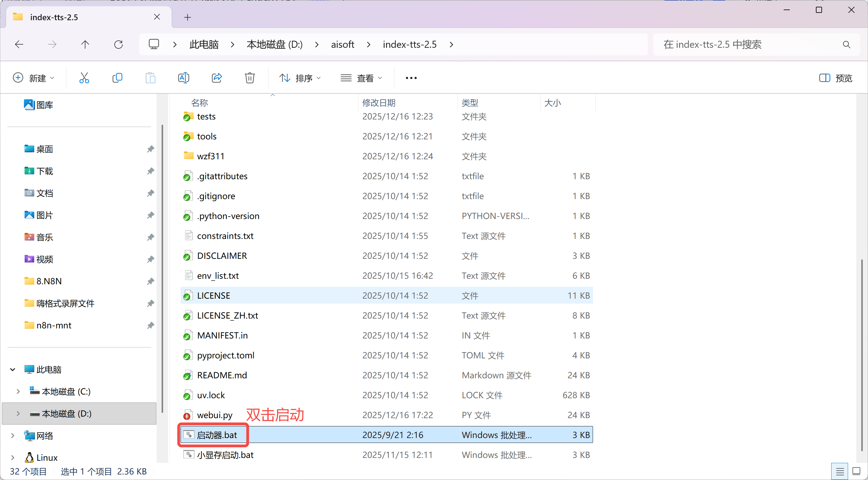868x480 pixels.
Task: Click the Copy icon in toolbar
Action: pyautogui.click(x=117, y=78)
